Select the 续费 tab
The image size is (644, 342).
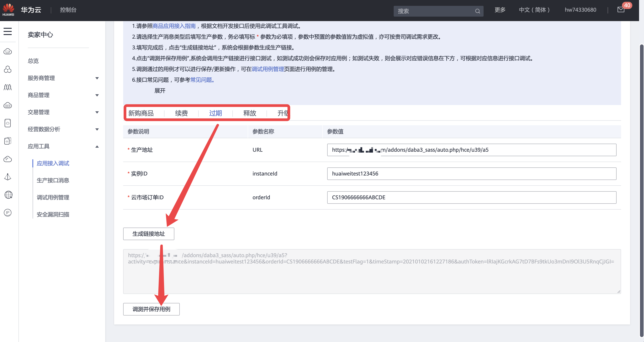click(x=181, y=113)
